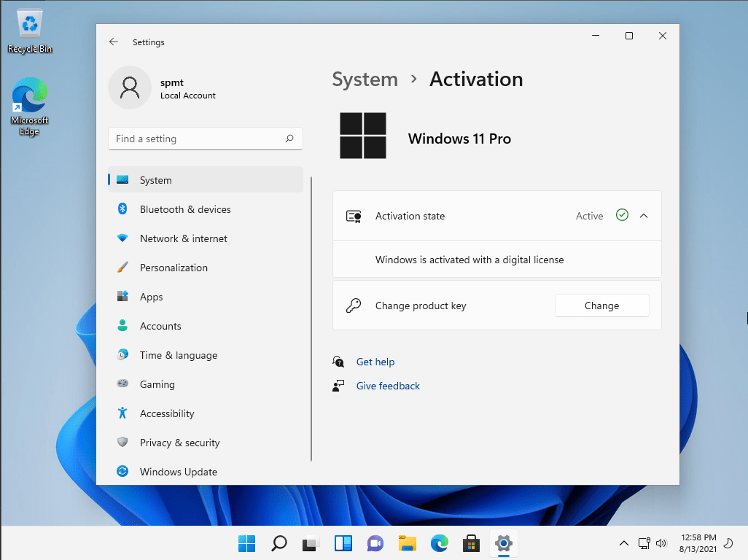Screen dimensions: 748x560
Task: Click the Bluetooth icon in sidebar
Action: pyautogui.click(x=122, y=209)
